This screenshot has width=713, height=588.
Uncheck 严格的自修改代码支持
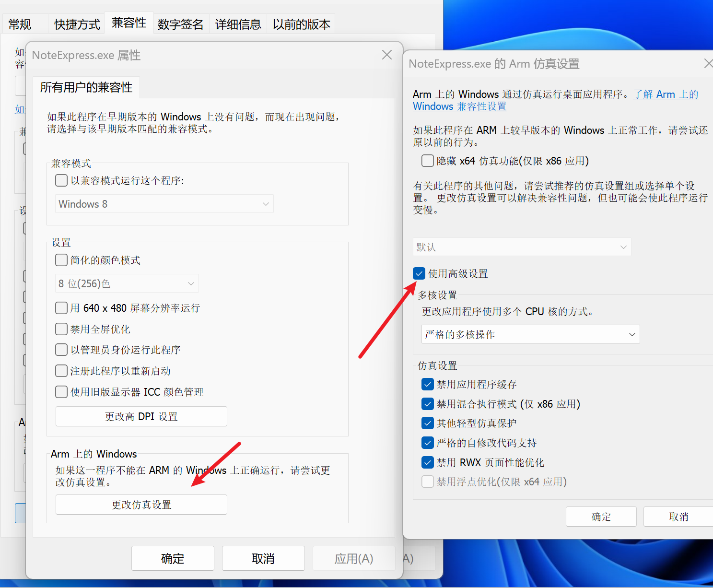pyautogui.click(x=428, y=443)
